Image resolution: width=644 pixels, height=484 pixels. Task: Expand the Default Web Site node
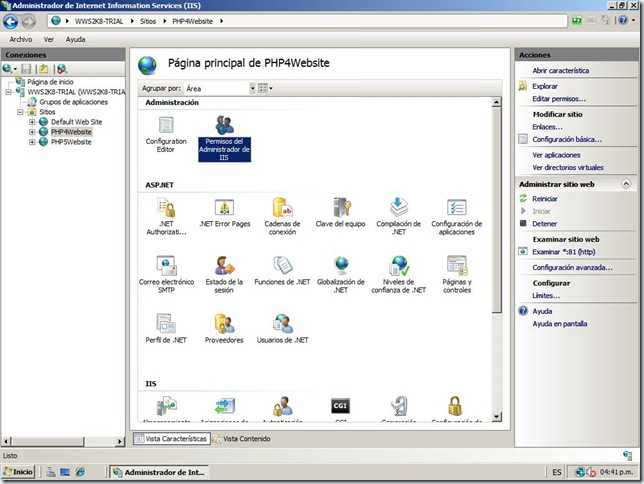[32, 122]
